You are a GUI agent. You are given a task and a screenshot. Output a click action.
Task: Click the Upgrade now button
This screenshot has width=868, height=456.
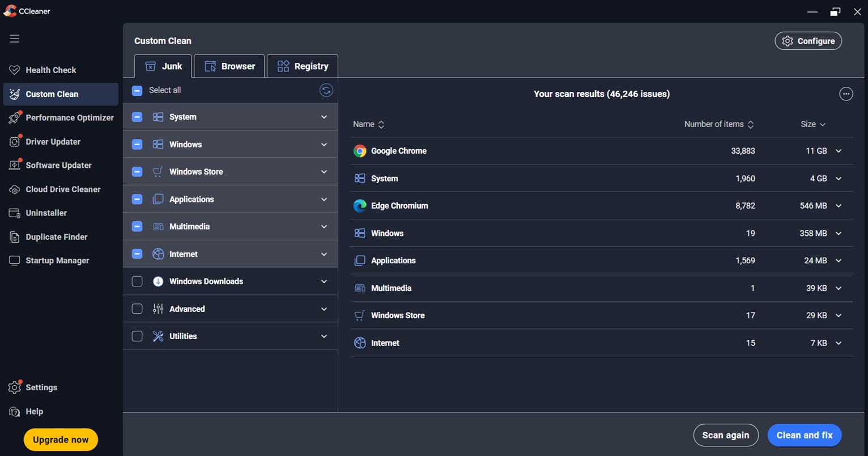tap(61, 440)
